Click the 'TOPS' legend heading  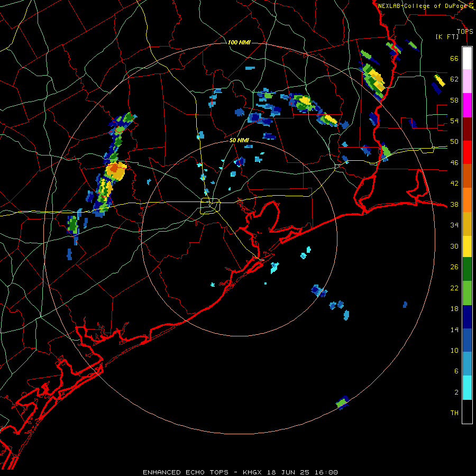465,31
